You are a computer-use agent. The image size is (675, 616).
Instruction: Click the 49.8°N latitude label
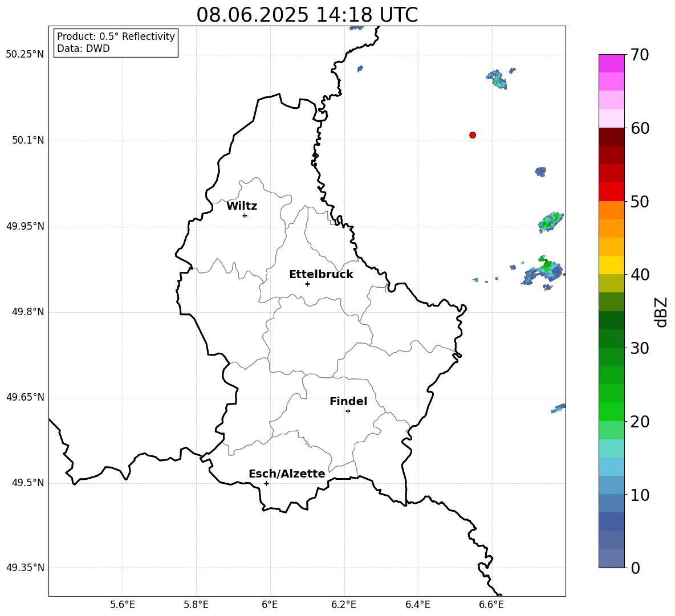(28, 312)
